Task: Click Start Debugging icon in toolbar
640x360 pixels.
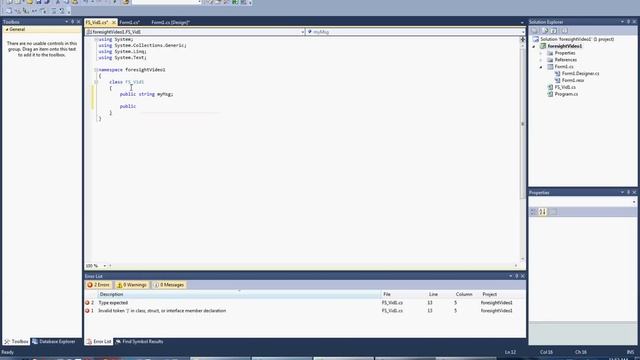Action: [x=115, y=2]
